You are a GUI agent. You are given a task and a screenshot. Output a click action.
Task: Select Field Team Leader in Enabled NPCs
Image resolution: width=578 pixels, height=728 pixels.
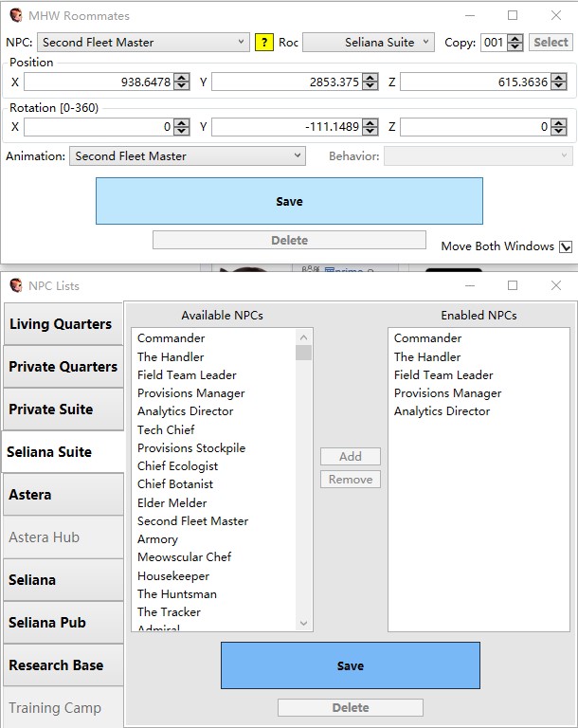click(479, 374)
